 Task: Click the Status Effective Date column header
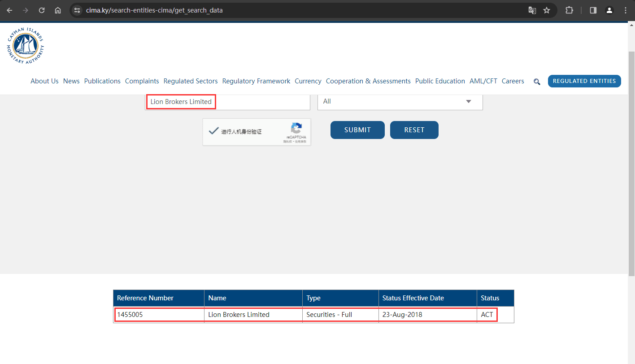(427, 298)
